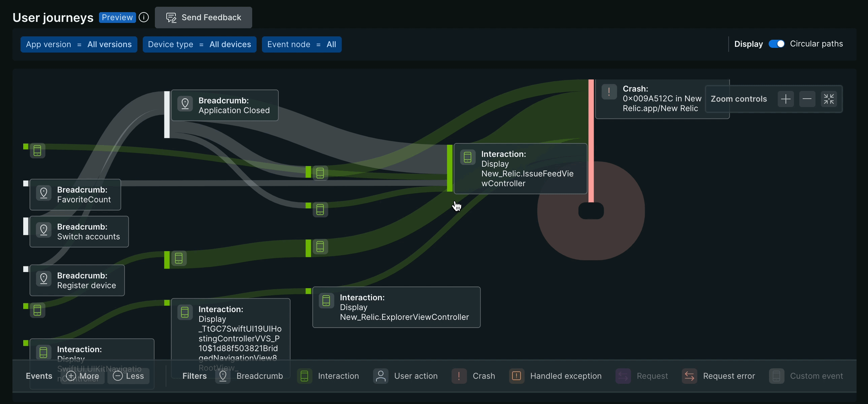Click the Request error event icon

[x=690, y=376]
